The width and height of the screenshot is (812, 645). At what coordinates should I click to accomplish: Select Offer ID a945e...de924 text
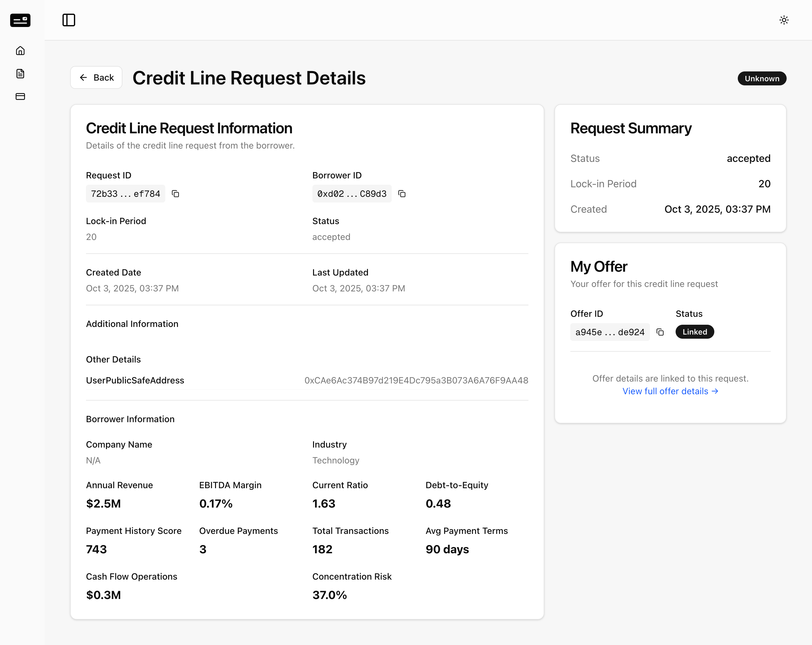(610, 332)
